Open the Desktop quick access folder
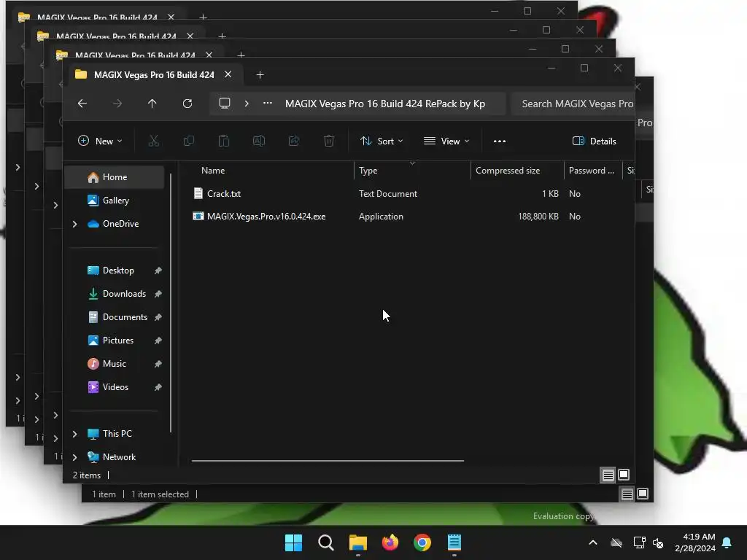Screen dimensions: 747x560 pyautogui.click(x=118, y=271)
